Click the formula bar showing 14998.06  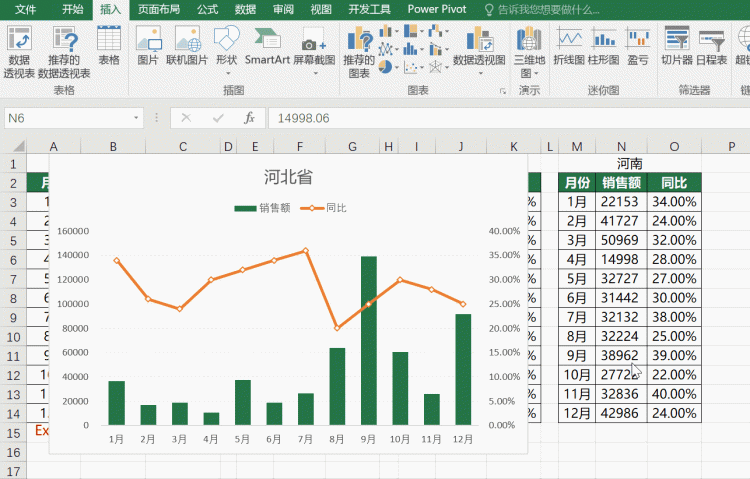click(x=507, y=118)
